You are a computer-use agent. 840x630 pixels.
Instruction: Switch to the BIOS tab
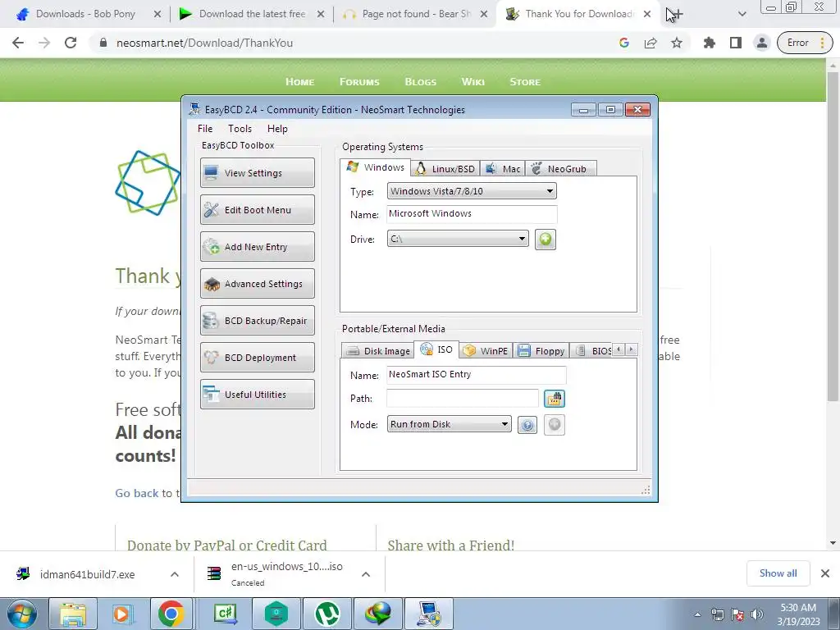(x=592, y=351)
